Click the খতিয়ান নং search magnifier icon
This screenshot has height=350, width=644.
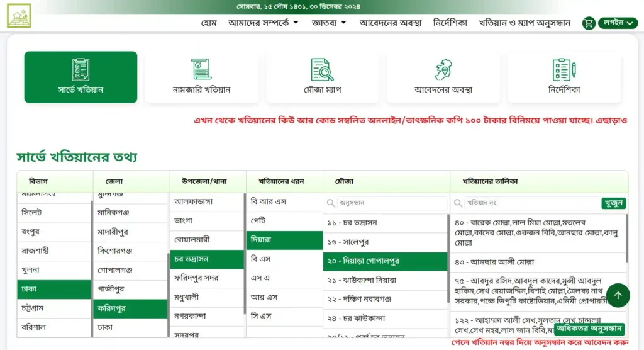point(458,203)
